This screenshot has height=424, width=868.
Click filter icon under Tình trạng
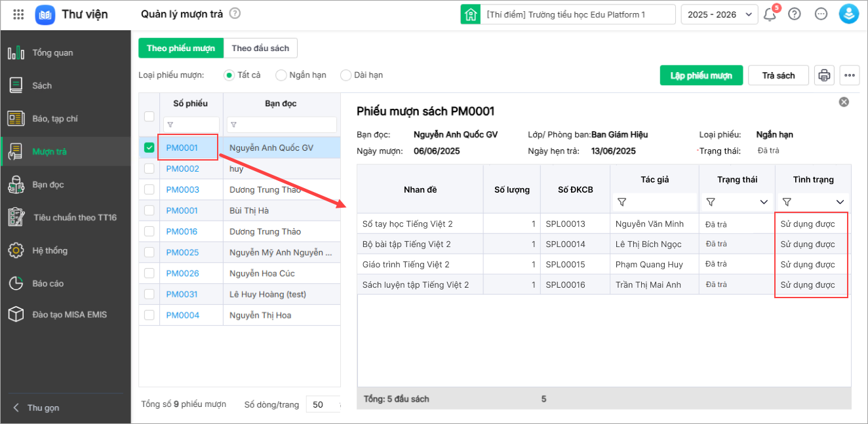[787, 202]
